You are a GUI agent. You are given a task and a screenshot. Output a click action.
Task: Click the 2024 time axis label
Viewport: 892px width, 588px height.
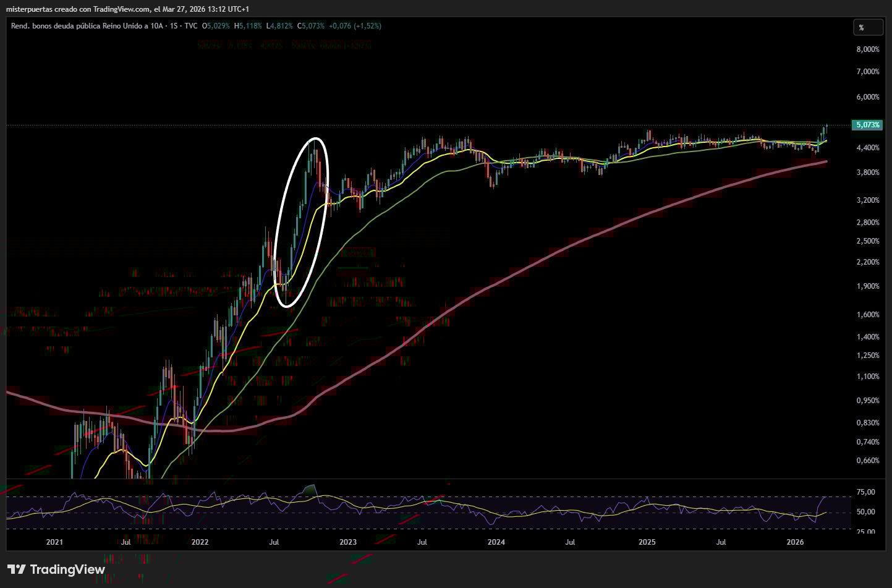(496, 543)
